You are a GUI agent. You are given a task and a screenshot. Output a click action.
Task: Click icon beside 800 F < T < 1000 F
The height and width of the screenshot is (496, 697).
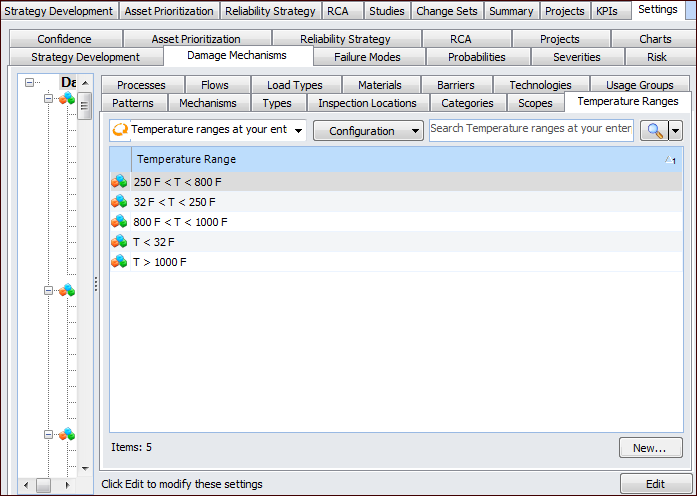pyautogui.click(x=120, y=222)
